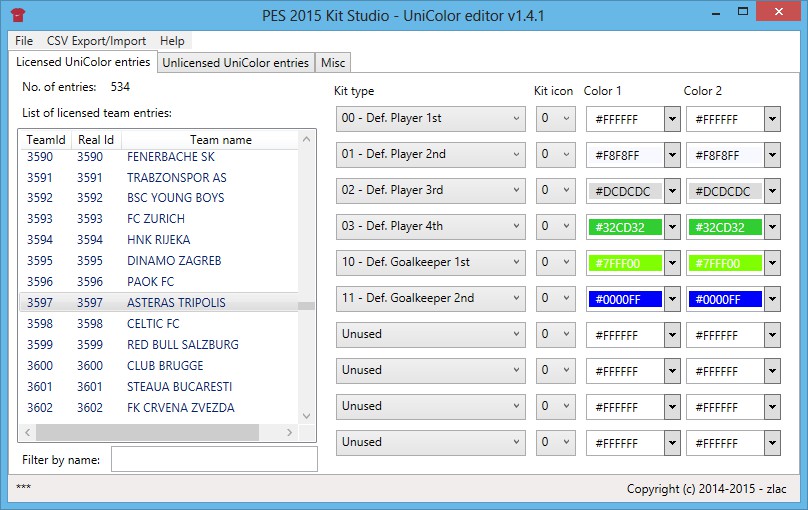The image size is (808, 510).
Task: Expand the 00 - Def. Player 1st kit type dropdown
Action: pyautogui.click(x=430, y=119)
